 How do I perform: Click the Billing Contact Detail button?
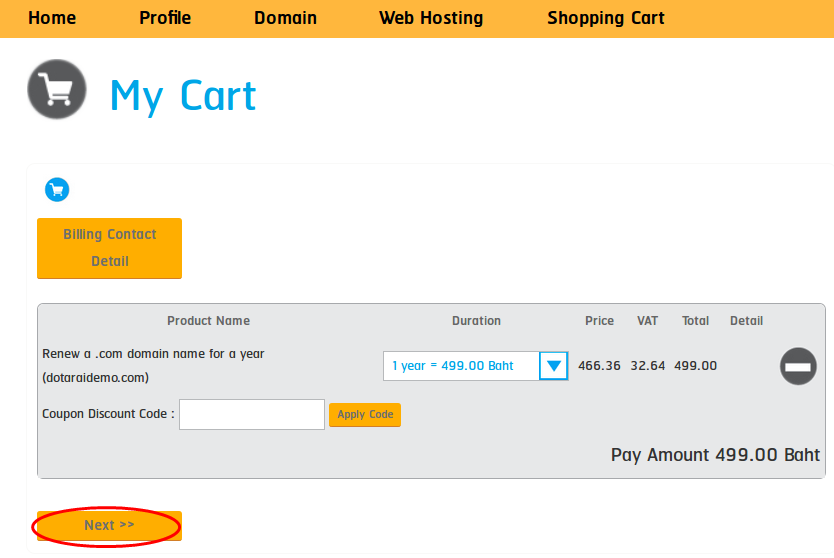tap(110, 248)
